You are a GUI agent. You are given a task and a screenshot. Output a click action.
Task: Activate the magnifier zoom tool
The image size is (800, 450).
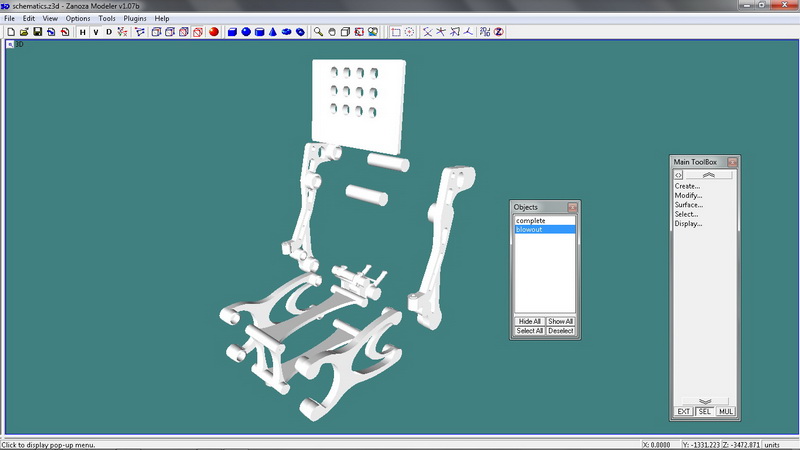click(318, 32)
